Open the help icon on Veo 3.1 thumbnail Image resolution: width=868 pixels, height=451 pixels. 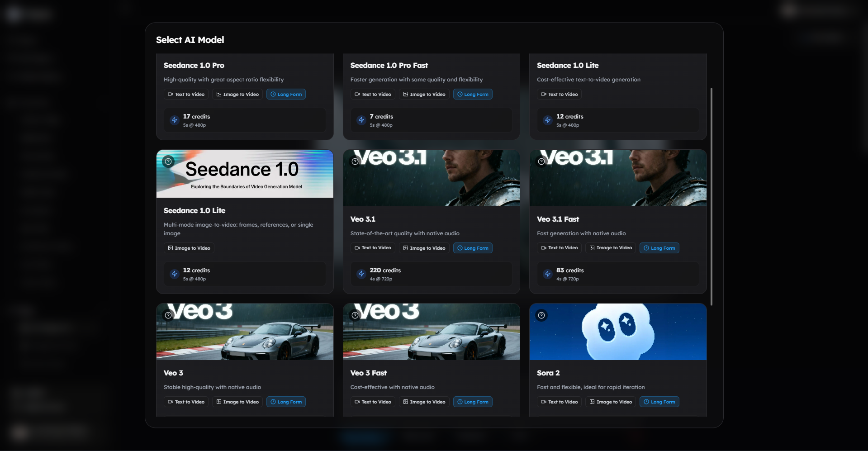point(355,161)
